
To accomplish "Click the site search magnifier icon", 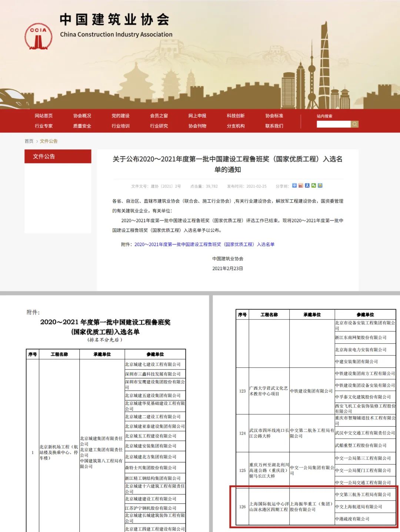I will [x=355, y=124].
